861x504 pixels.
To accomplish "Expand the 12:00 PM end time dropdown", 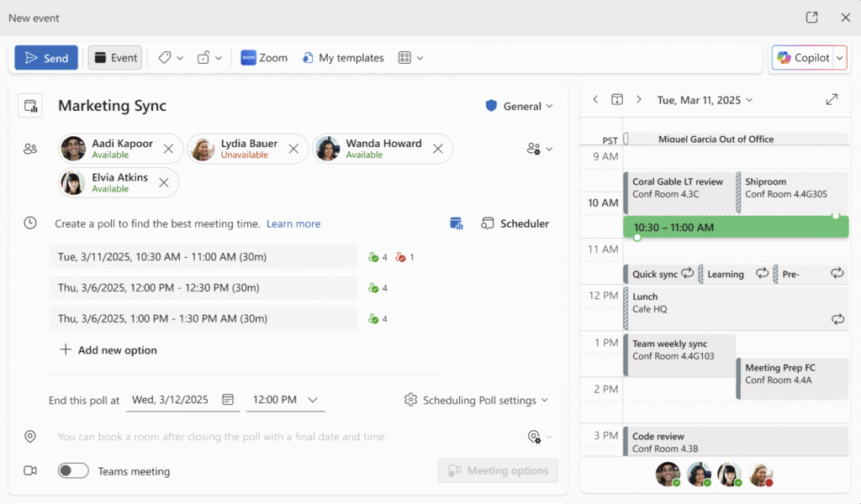I will (313, 400).
